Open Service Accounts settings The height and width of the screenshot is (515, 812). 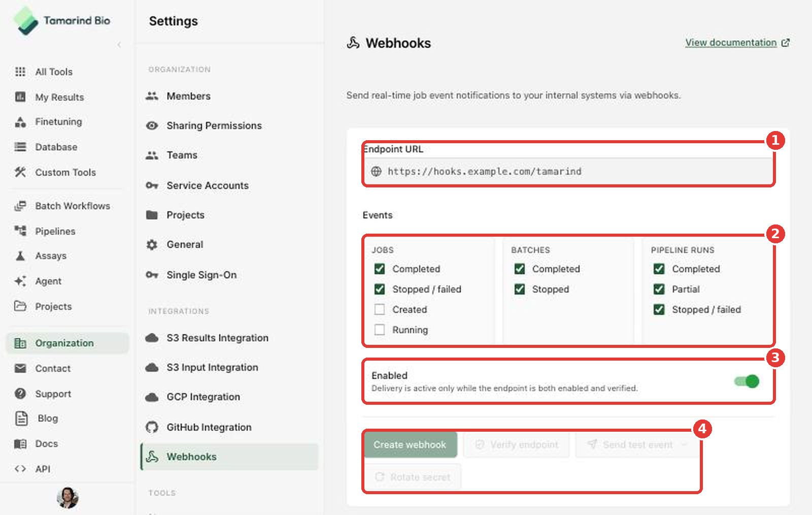click(229, 185)
